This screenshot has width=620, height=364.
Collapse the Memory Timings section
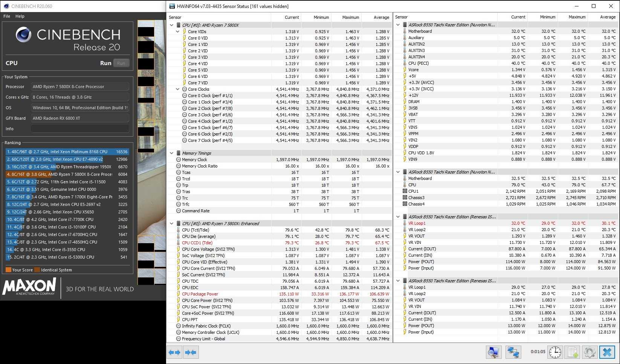pyautogui.click(x=172, y=153)
